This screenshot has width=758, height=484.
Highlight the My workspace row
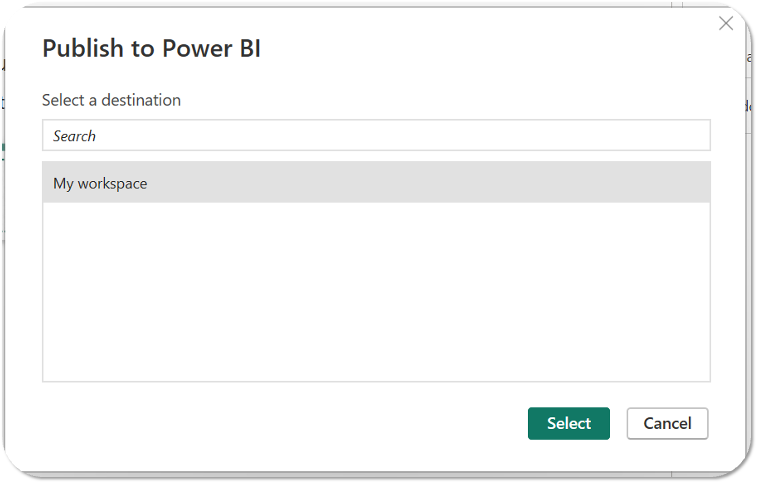click(x=376, y=183)
